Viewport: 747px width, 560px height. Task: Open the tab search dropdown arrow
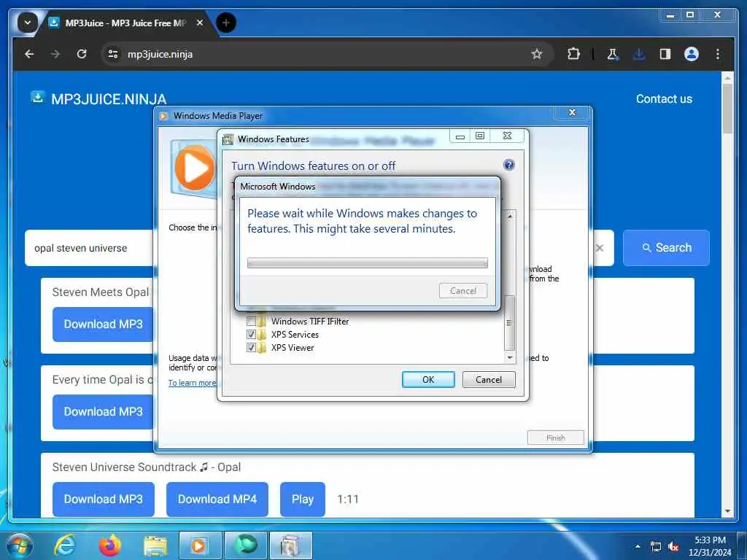pyautogui.click(x=28, y=23)
